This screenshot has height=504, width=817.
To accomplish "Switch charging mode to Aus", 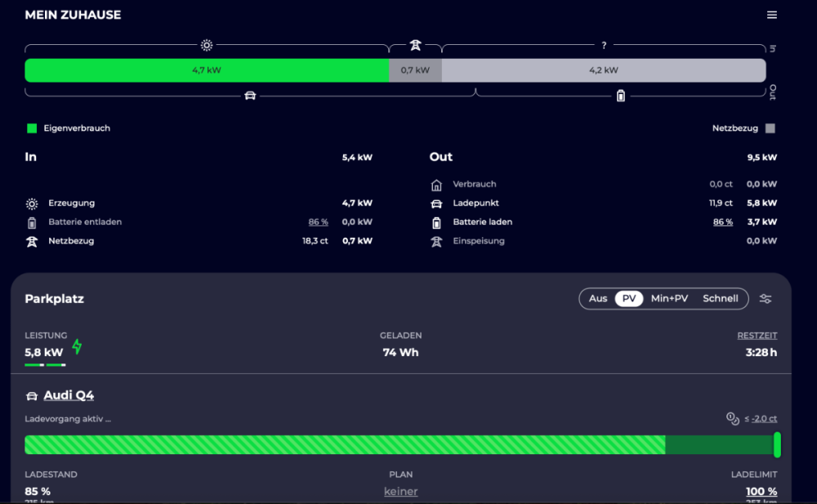I will [x=598, y=299].
